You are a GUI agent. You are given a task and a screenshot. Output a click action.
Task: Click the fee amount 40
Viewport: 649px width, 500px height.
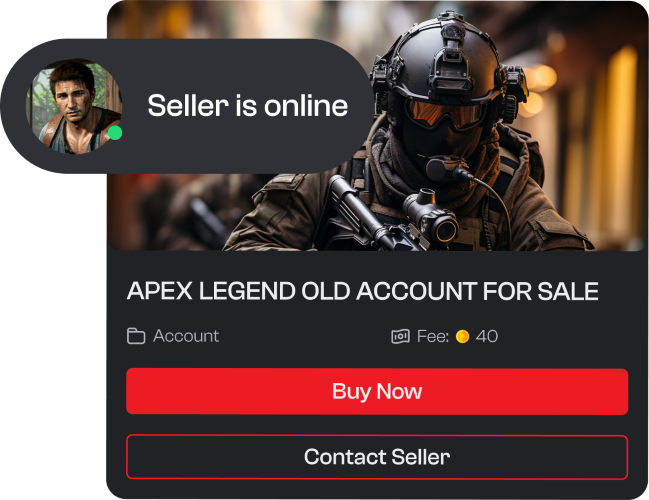point(487,336)
